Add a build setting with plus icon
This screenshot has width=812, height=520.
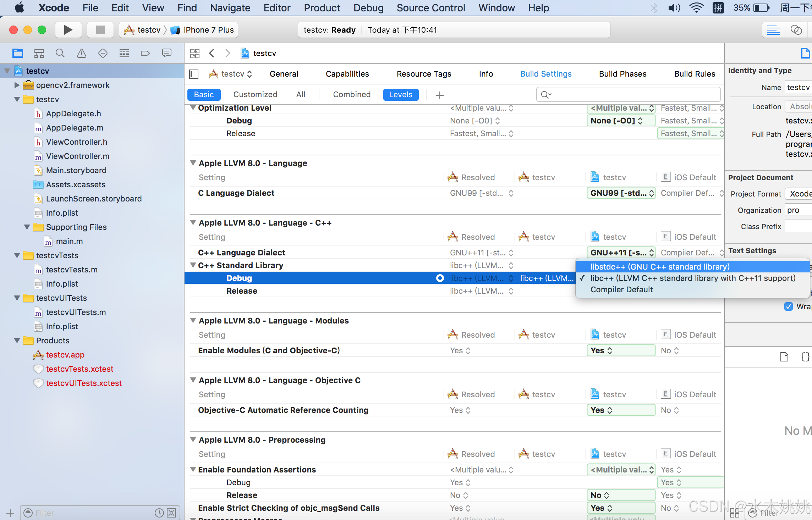click(439, 95)
